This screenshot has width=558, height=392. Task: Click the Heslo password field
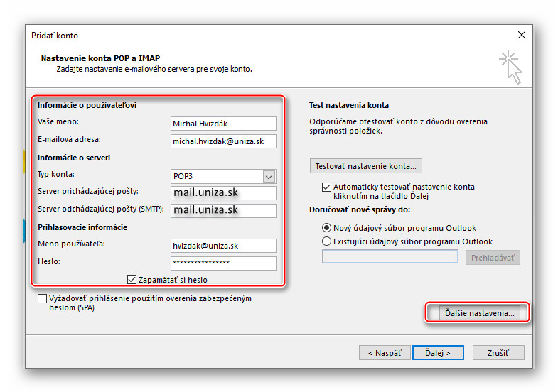pos(223,263)
